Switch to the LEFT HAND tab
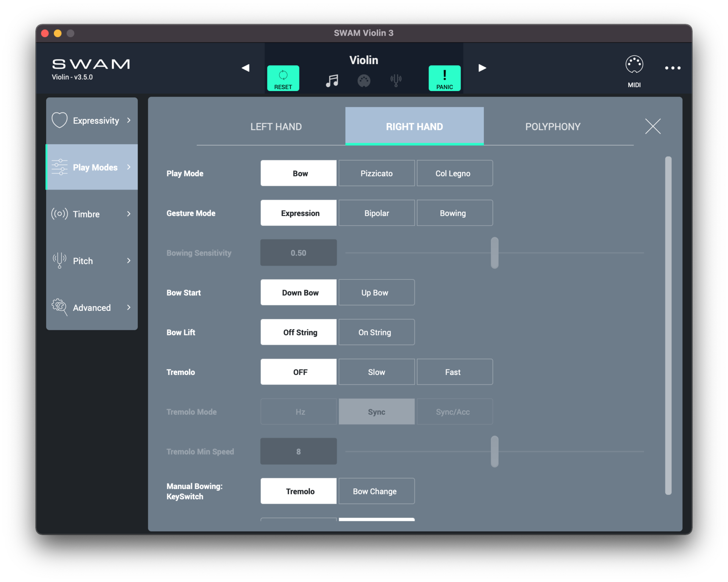The image size is (728, 582). click(276, 126)
